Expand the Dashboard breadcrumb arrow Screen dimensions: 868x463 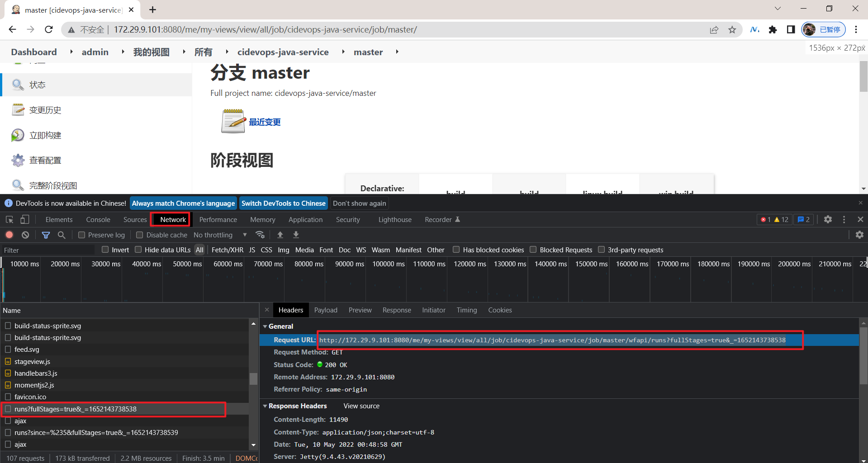tap(71, 52)
